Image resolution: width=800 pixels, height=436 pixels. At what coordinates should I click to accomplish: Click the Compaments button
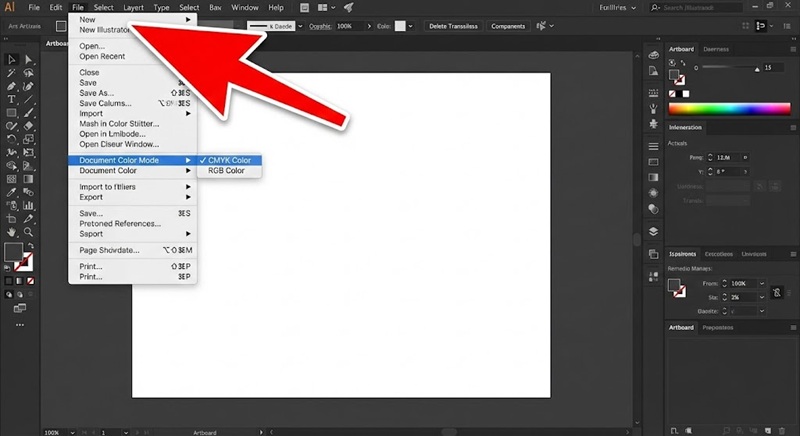coord(508,26)
